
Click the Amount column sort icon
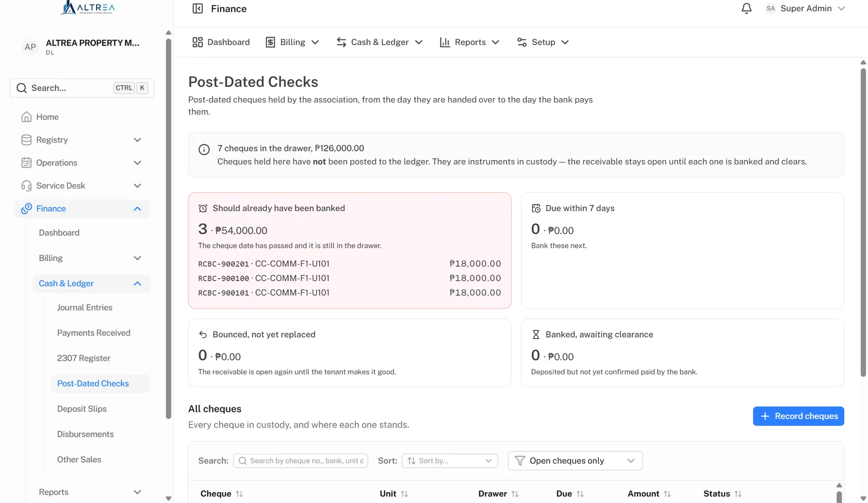coord(667,494)
